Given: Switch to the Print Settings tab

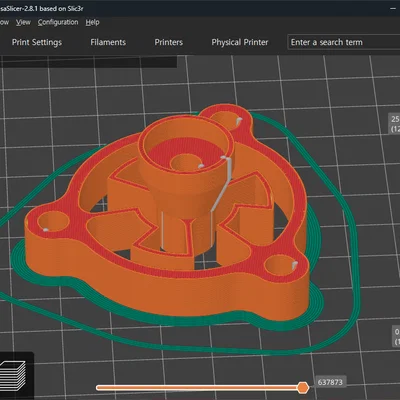Looking at the screenshot, I should [37, 42].
